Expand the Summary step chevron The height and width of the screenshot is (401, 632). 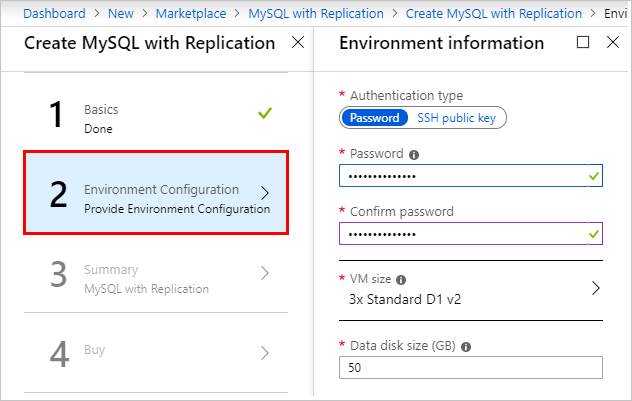(265, 272)
